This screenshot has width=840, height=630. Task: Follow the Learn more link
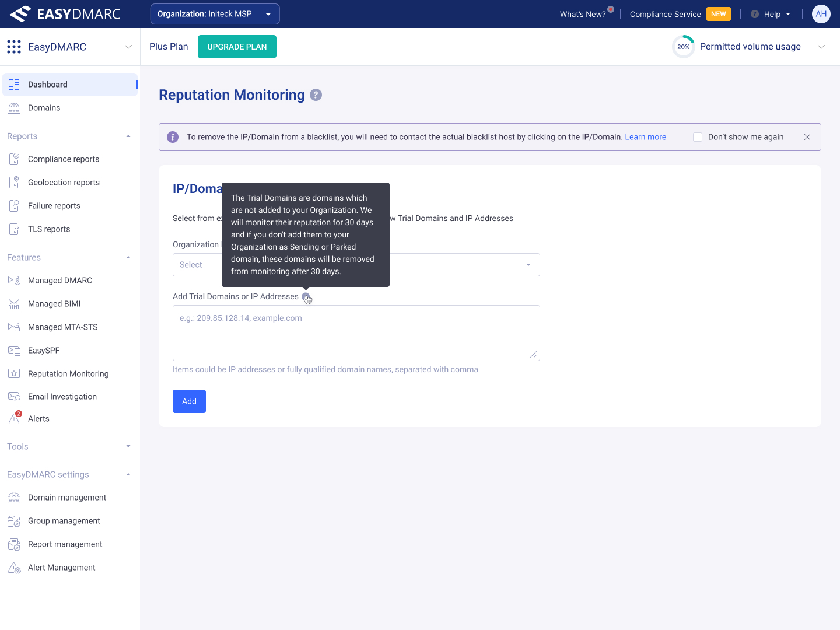pos(645,137)
